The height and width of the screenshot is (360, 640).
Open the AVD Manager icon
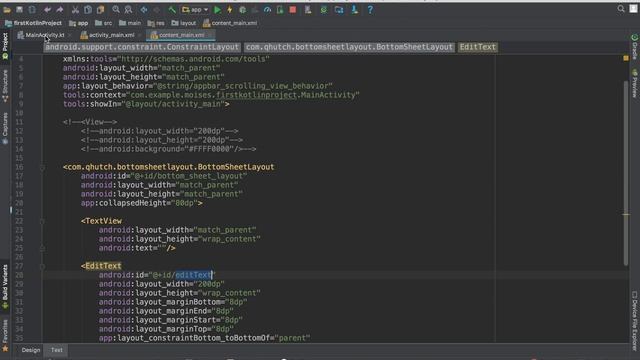(x=308, y=9)
